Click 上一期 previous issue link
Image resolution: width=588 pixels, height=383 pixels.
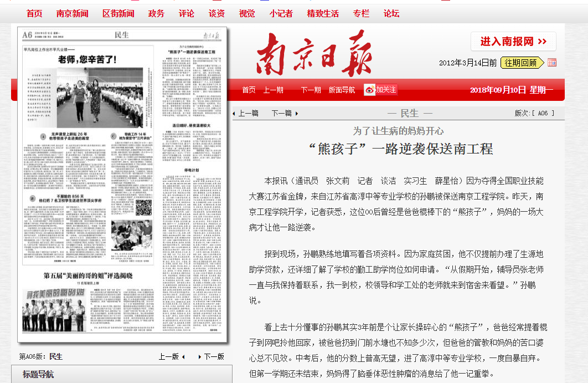273,90
